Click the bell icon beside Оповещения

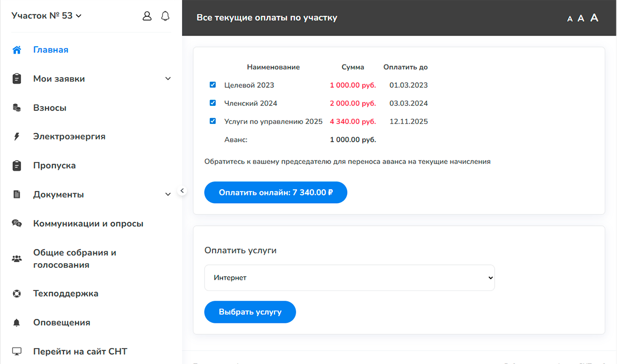point(17,323)
